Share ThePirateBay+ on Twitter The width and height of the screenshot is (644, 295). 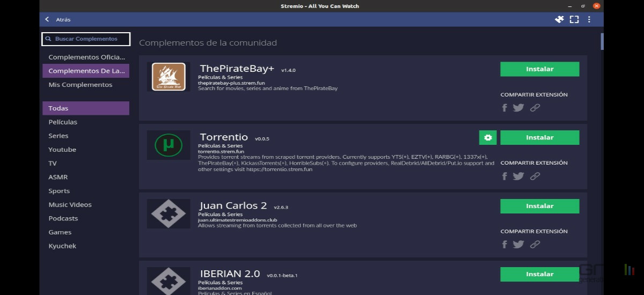(518, 108)
